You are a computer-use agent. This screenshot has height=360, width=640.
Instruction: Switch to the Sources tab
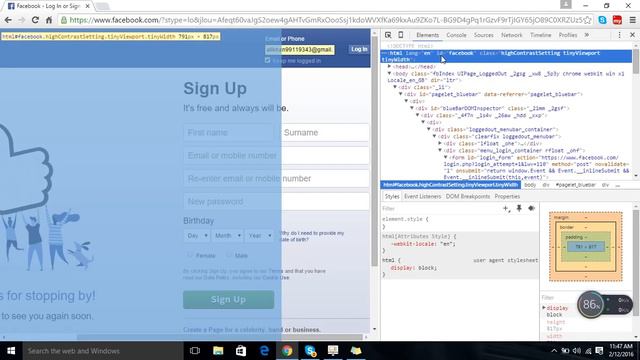point(484,35)
